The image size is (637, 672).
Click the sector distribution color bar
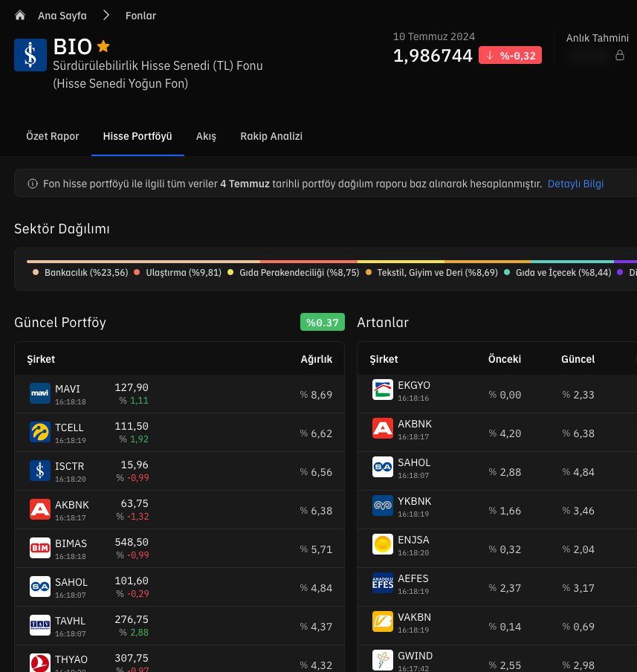[332, 262]
